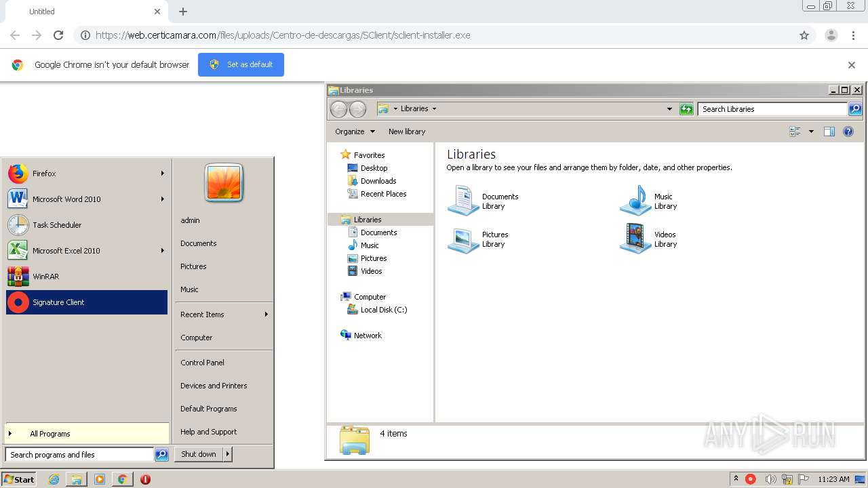Launch Microsoft Word 2010
The image size is (868, 488).
(87, 199)
